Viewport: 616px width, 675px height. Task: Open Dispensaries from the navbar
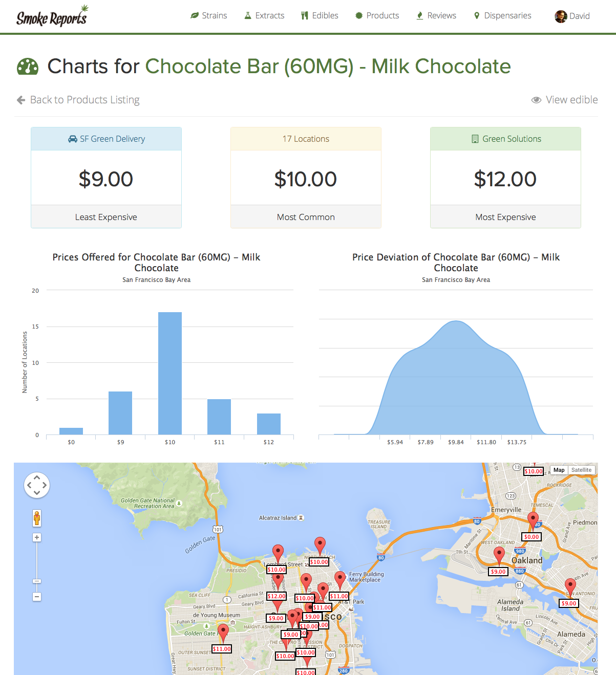point(502,16)
